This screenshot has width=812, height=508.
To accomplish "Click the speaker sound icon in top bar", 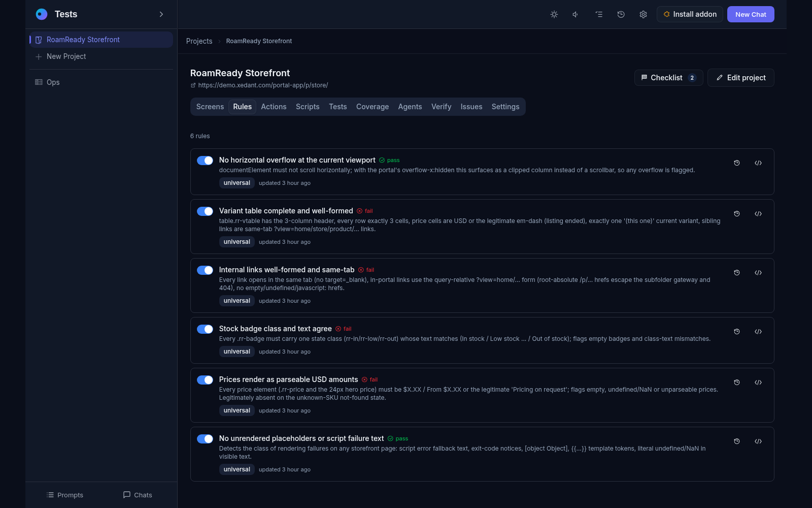I will pos(576,14).
